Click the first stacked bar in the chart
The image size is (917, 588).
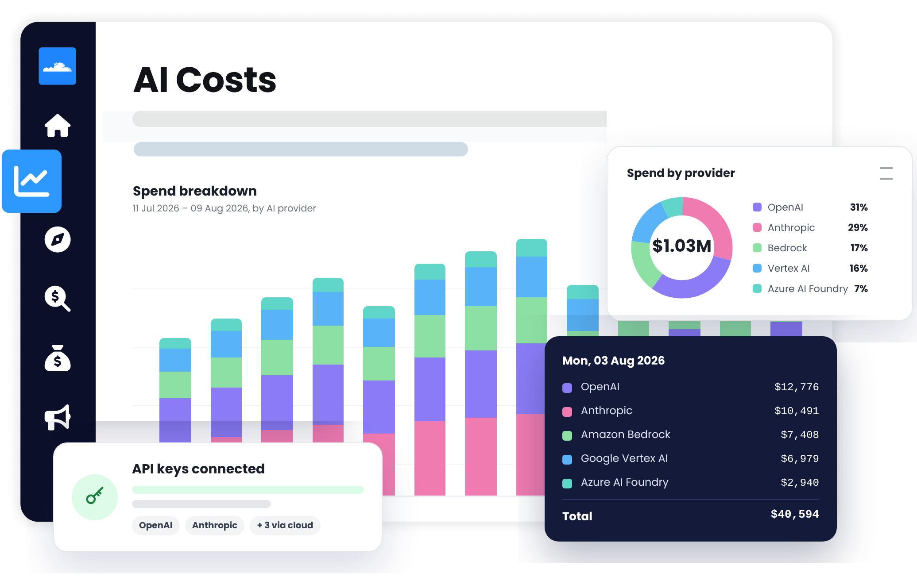pyautogui.click(x=175, y=390)
